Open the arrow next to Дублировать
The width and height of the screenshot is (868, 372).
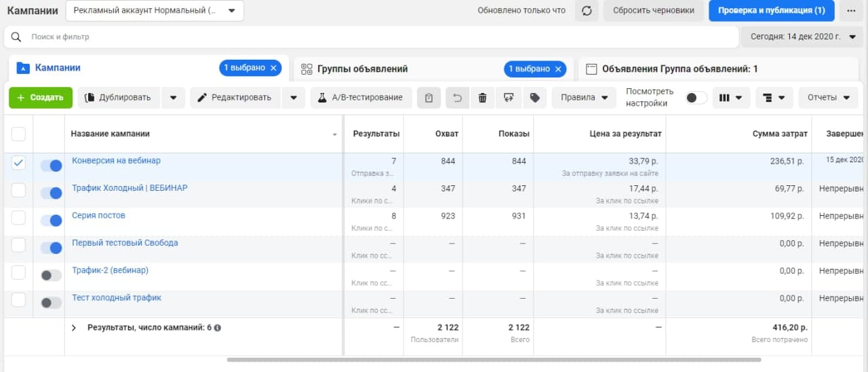click(173, 98)
